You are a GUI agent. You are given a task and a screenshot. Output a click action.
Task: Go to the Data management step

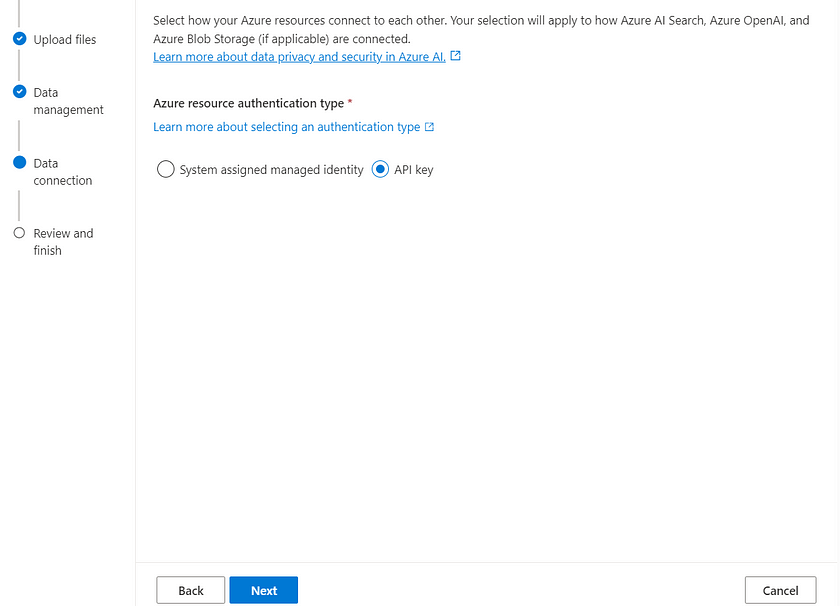[68, 101]
